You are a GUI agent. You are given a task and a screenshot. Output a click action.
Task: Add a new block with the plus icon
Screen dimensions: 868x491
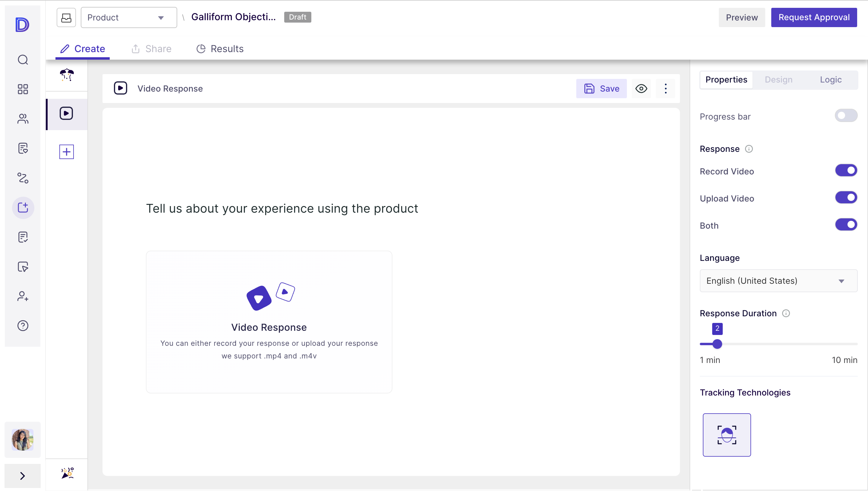click(67, 152)
